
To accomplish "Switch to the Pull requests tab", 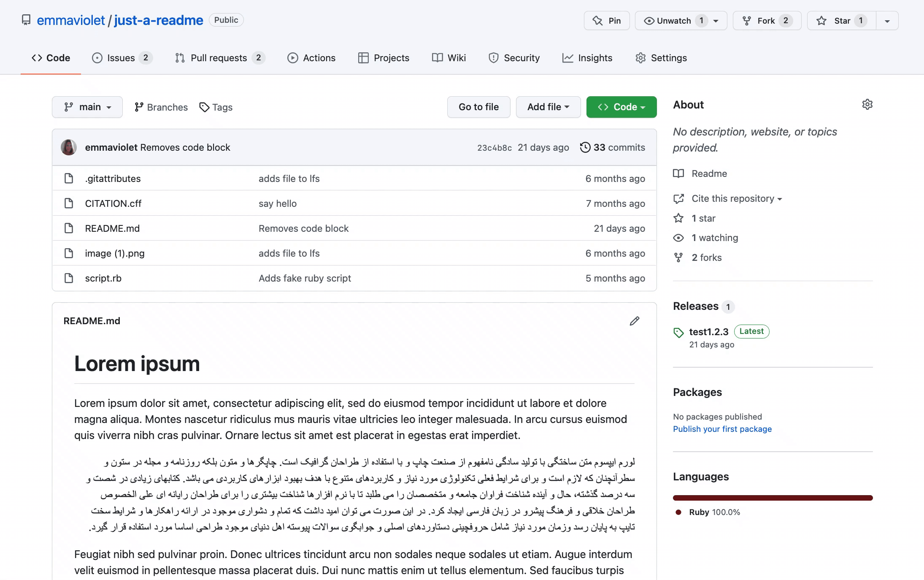I will pos(220,58).
